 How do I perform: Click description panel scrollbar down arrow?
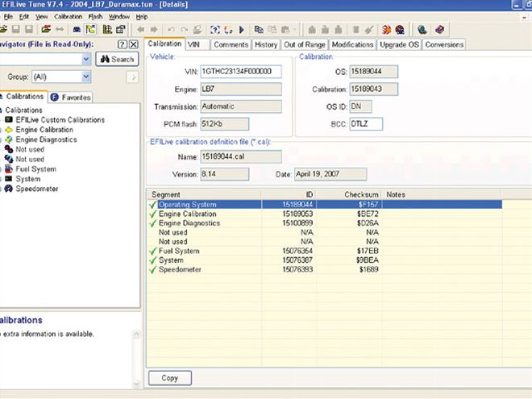pos(136,384)
